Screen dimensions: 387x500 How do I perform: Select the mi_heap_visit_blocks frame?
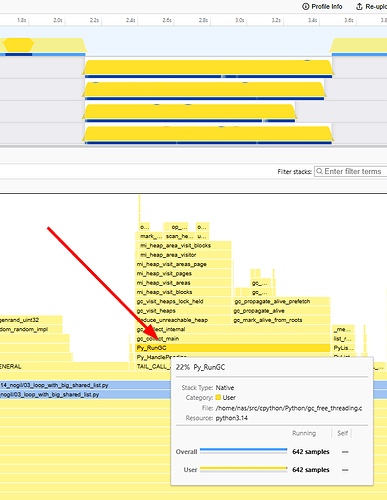pyautogui.click(x=183, y=292)
